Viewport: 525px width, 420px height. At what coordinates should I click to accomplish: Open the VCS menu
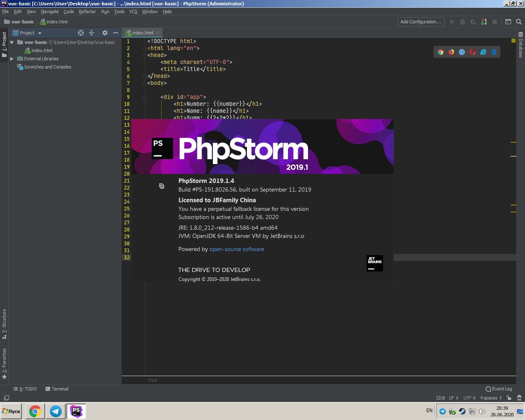pos(133,11)
